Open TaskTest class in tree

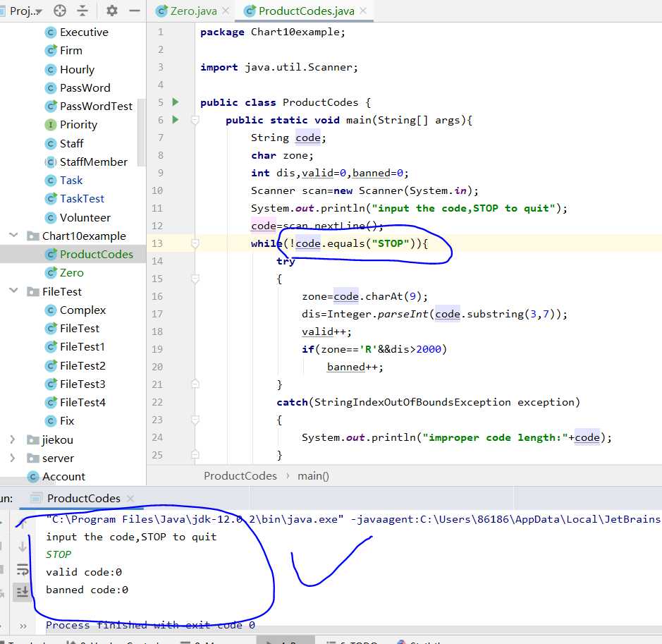point(82,198)
